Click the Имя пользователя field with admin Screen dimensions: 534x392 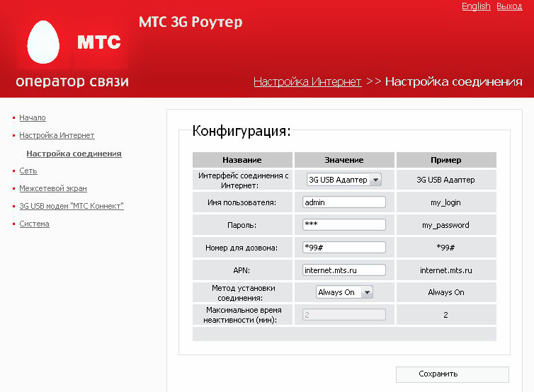(x=344, y=202)
